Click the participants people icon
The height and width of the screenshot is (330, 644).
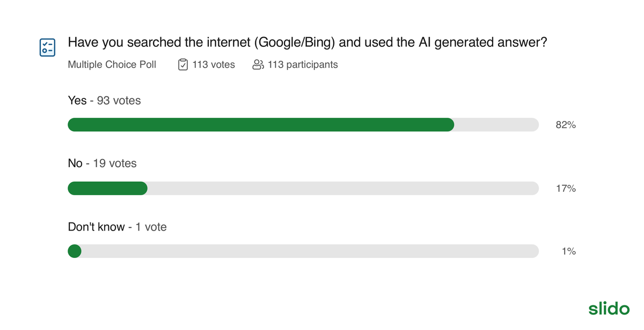(258, 64)
